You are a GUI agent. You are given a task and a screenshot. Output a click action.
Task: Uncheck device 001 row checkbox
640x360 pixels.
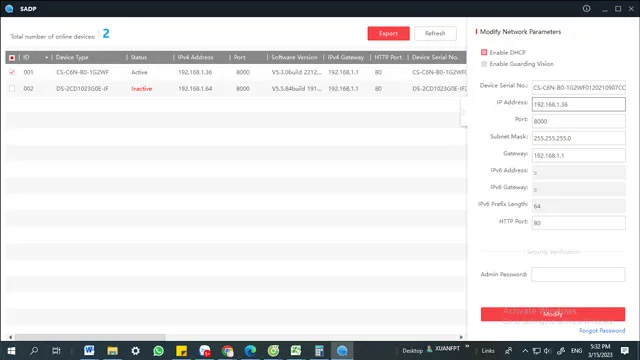(x=12, y=72)
